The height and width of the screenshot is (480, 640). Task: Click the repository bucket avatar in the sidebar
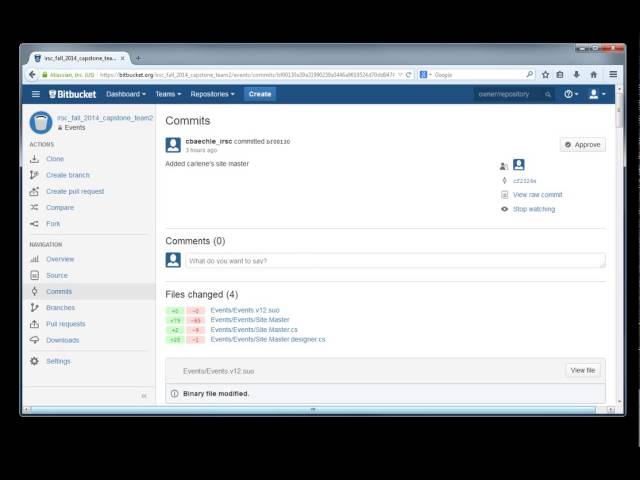click(x=41, y=122)
